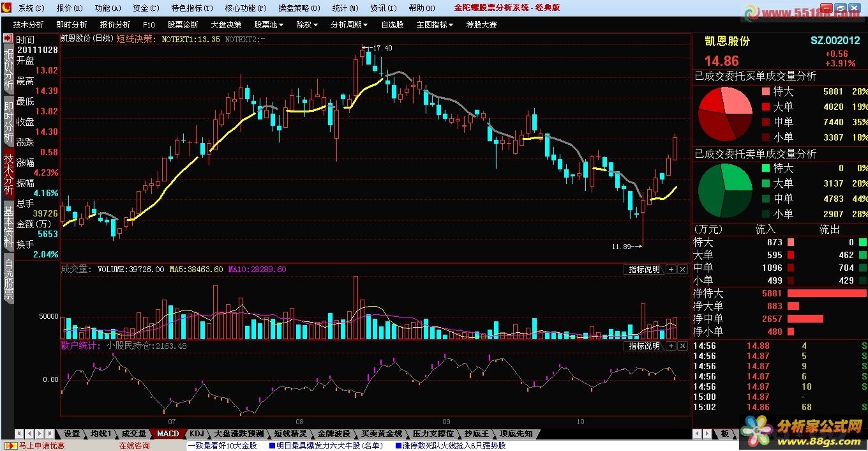Open 一致最看好10大金股 news link
The height and width of the screenshot is (451, 868).
coord(222,446)
